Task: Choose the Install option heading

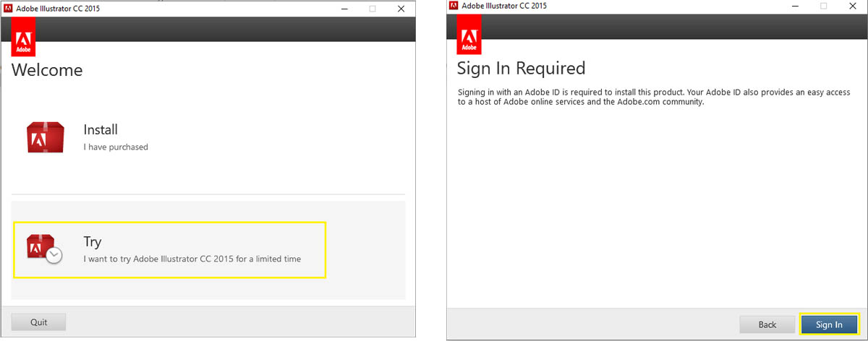Action: tap(101, 130)
